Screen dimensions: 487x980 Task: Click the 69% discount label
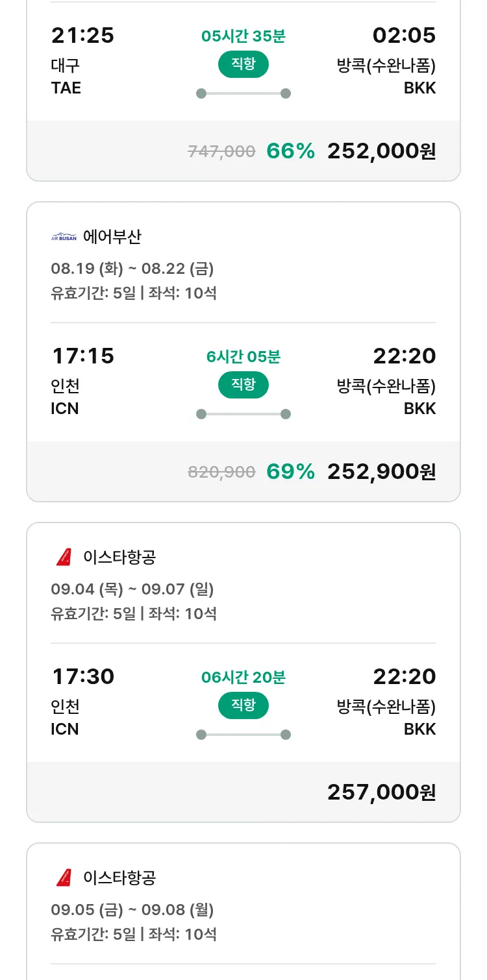pyautogui.click(x=290, y=472)
